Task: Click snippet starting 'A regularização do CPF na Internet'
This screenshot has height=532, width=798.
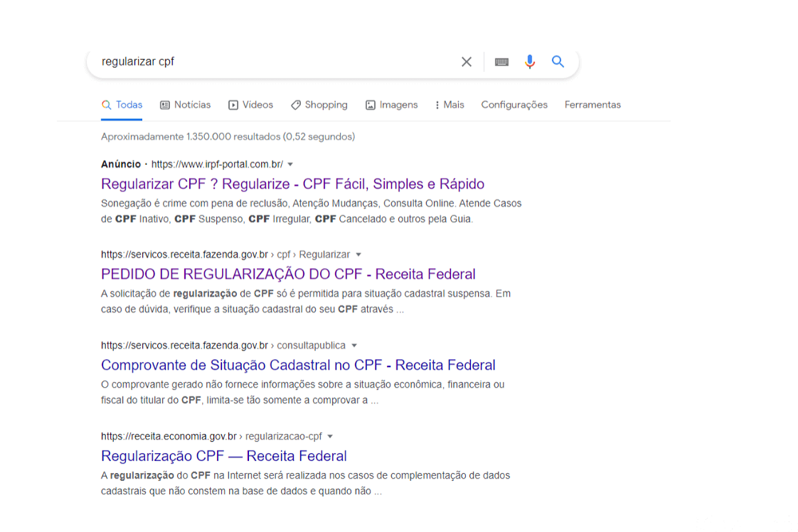Action: (x=306, y=483)
